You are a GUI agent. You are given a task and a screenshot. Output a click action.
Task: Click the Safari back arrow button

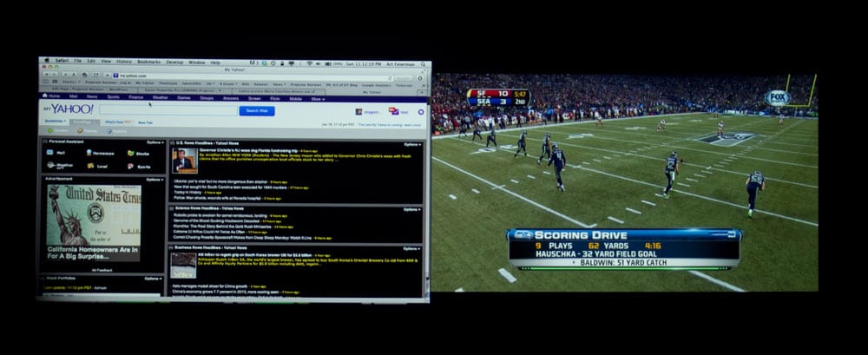tap(47, 75)
